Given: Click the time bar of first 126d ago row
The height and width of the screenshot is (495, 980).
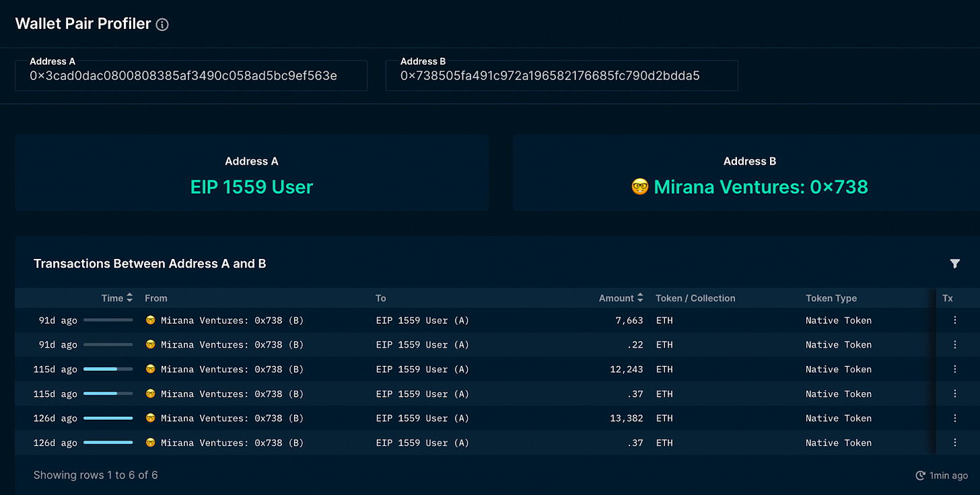Looking at the screenshot, I should (x=108, y=418).
